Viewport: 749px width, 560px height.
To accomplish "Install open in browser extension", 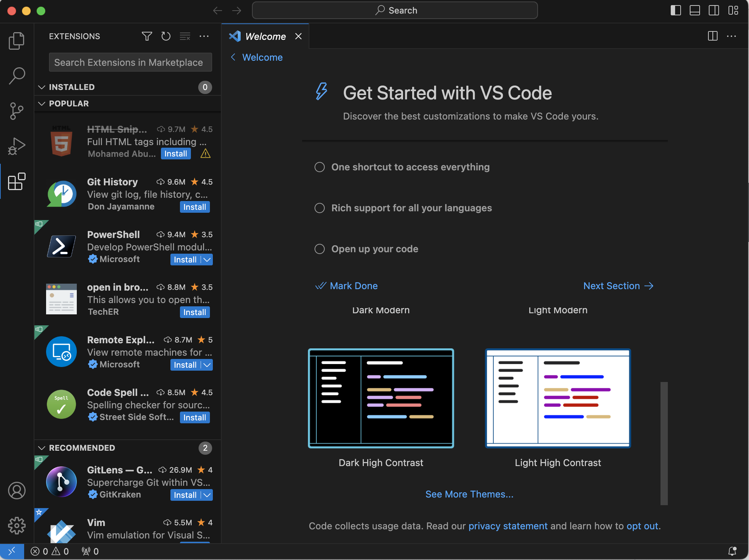I will pos(195,312).
